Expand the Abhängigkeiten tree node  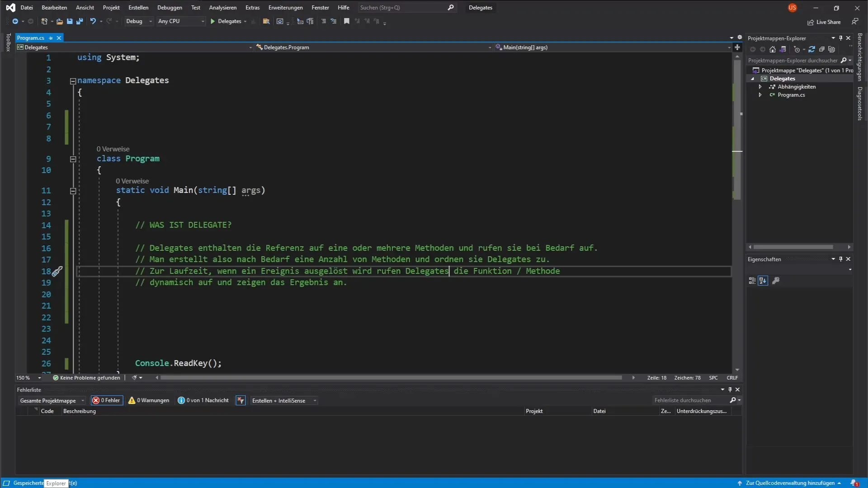(760, 87)
